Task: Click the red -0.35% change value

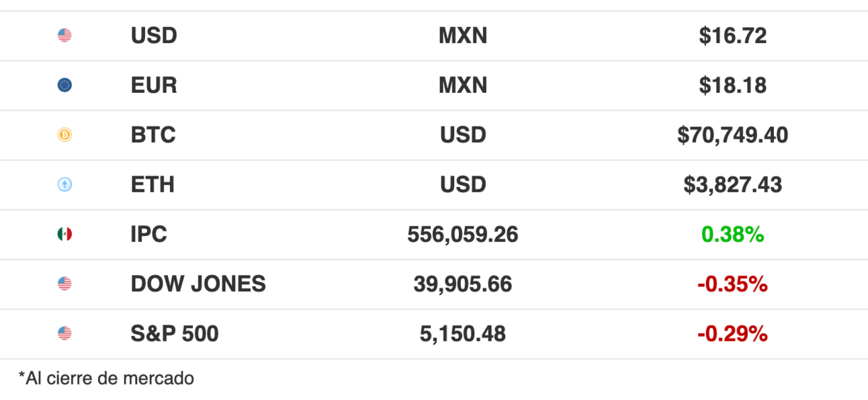Action: (732, 284)
